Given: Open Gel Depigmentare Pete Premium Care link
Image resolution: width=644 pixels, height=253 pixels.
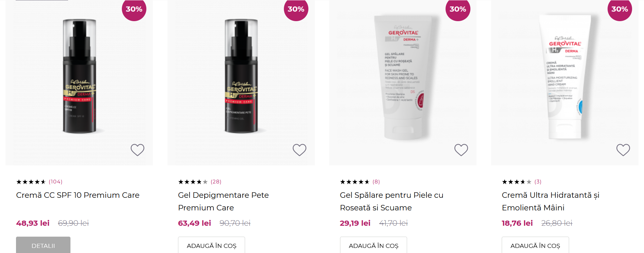Looking at the screenshot, I should [223, 201].
